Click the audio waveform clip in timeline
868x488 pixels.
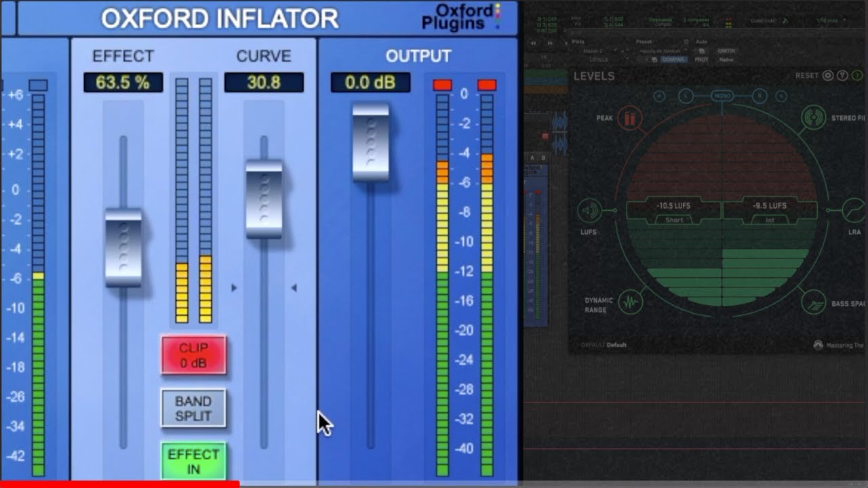tap(560, 134)
